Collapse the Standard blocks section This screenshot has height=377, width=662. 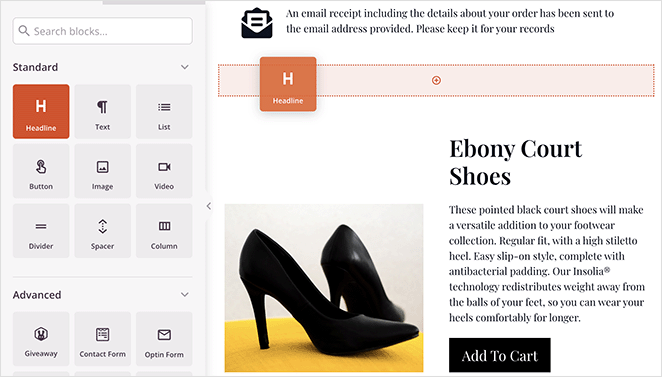click(x=184, y=67)
